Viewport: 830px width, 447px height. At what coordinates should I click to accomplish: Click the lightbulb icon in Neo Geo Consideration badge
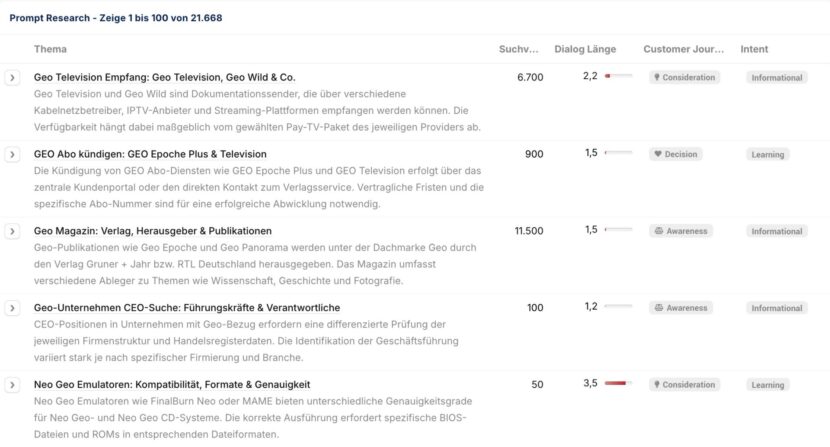(x=656, y=385)
